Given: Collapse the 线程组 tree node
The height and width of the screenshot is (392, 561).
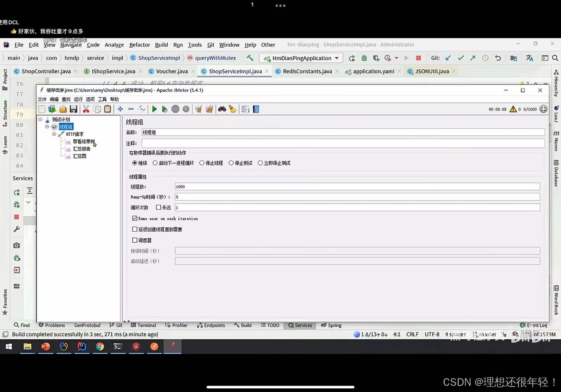Looking at the screenshot, I should pos(47,126).
